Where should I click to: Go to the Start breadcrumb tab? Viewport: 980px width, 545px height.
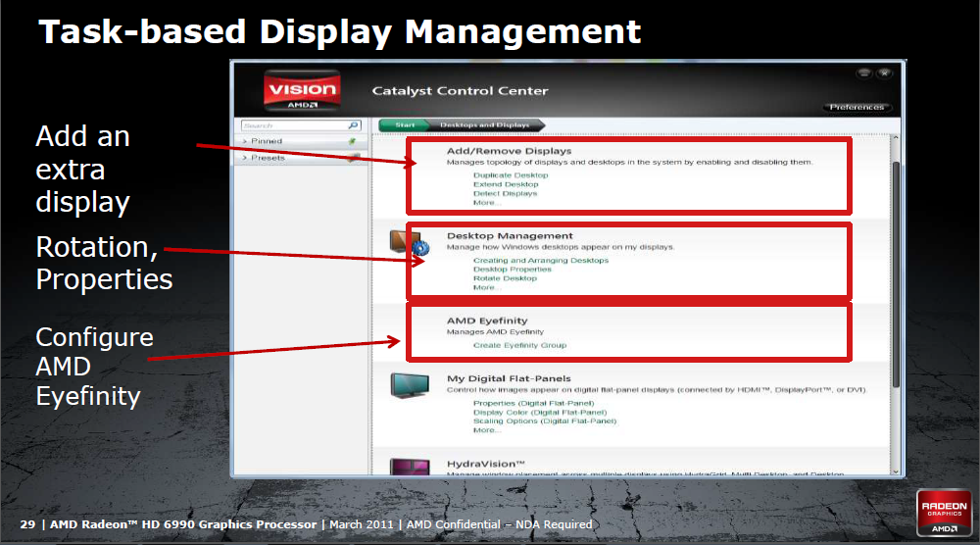click(404, 125)
